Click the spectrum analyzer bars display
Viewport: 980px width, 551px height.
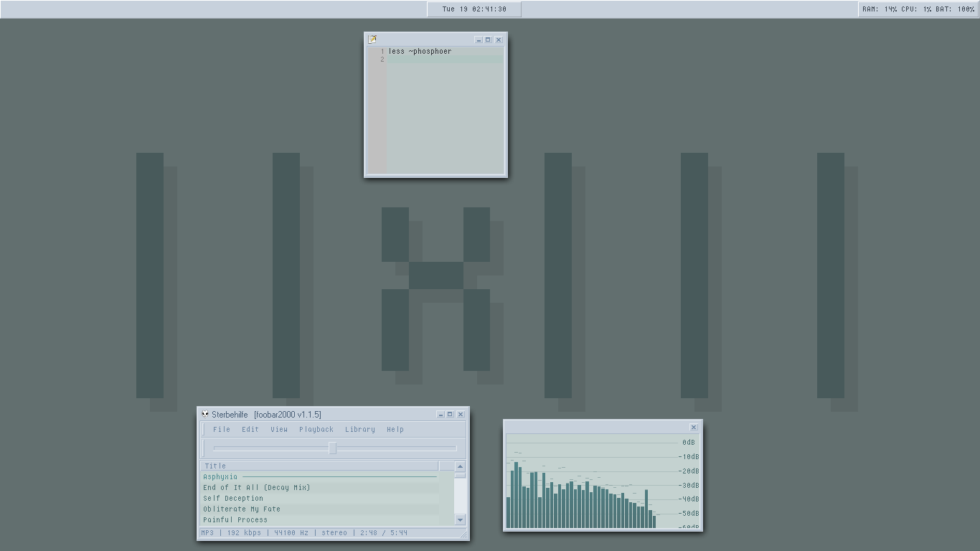pos(592,481)
